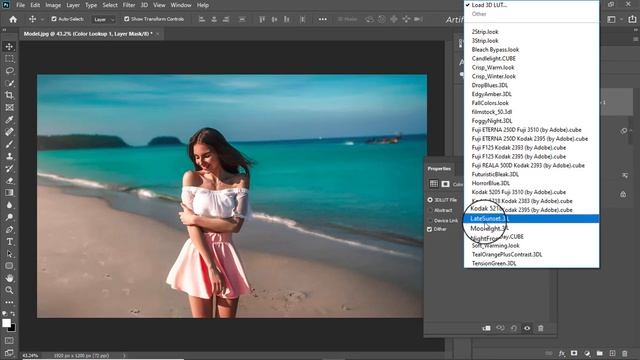
Task: Choose LateSunset.3DL from LUT list
Action: pyautogui.click(x=532, y=219)
